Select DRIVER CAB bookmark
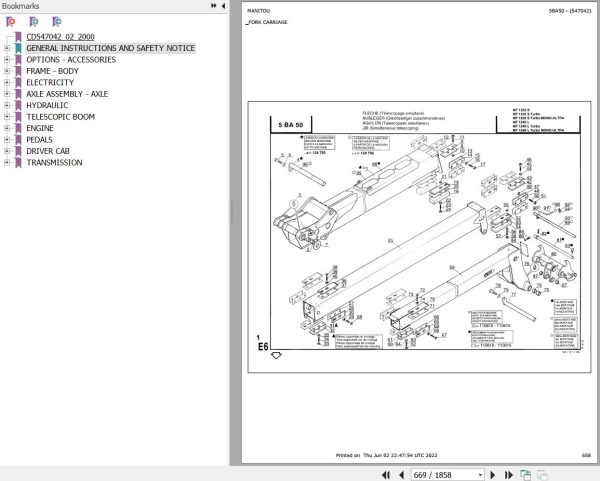Image resolution: width=600 pixels, height=481 pixels. click(48, 151)
